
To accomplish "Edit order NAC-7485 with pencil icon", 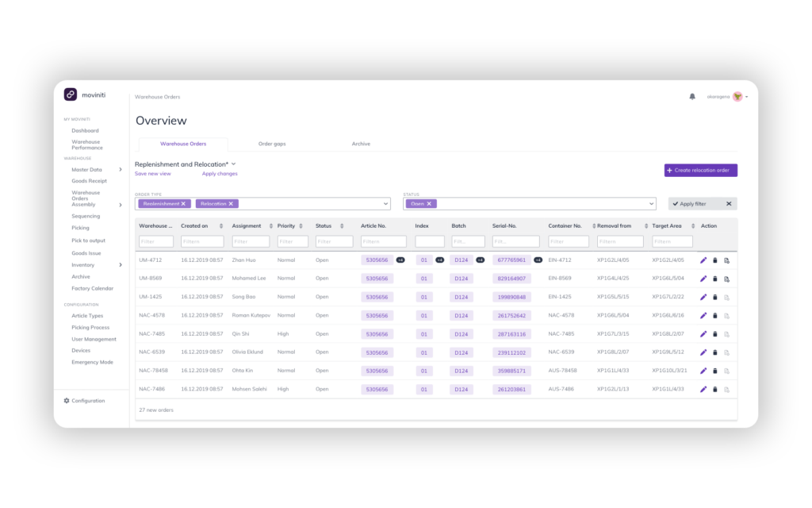I will [703, 333].
